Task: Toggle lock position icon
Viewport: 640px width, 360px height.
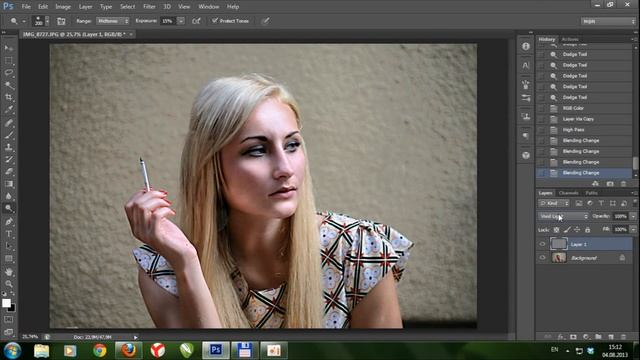Action: [x=577, y=230]
